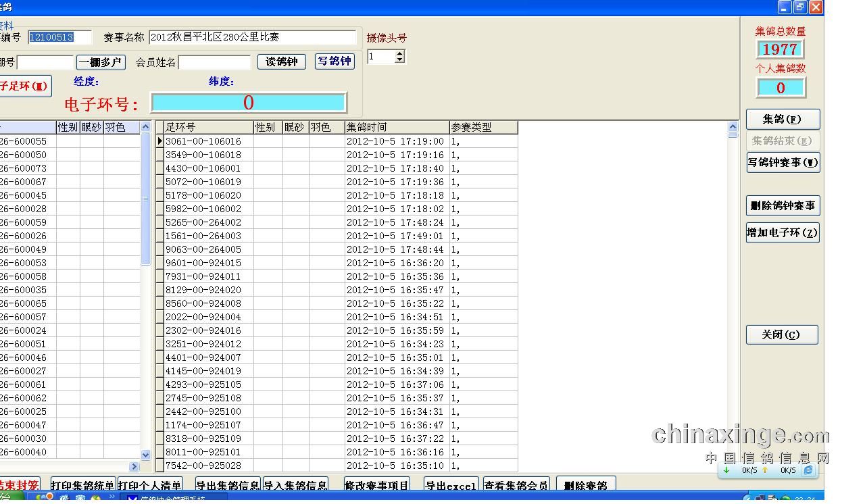Image resolution: width=865 pixels, height=504 pixels.
Task: Add an electronic ring via 增加电子环(Z)
Action: [783, 232]
